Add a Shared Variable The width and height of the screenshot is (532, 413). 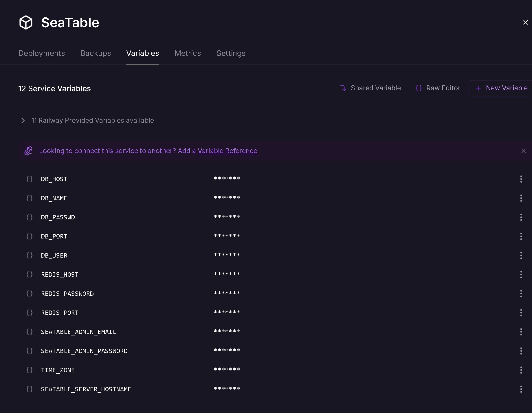pos(371,88)
